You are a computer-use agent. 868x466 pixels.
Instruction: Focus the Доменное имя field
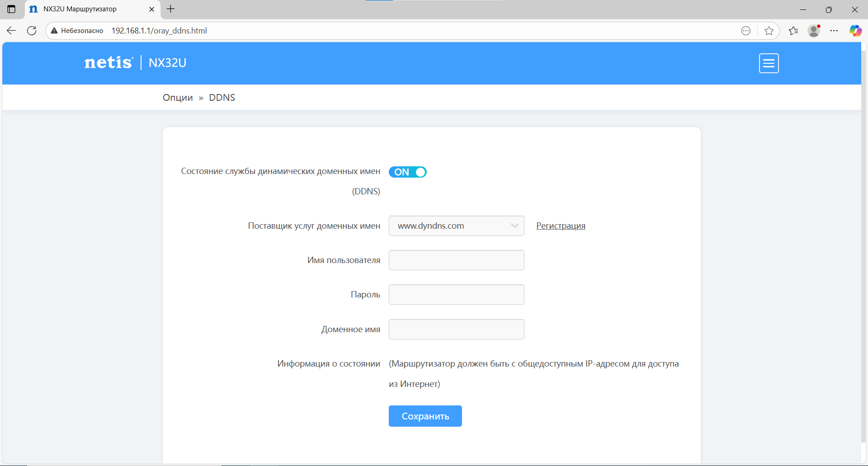tap(457, 329)
